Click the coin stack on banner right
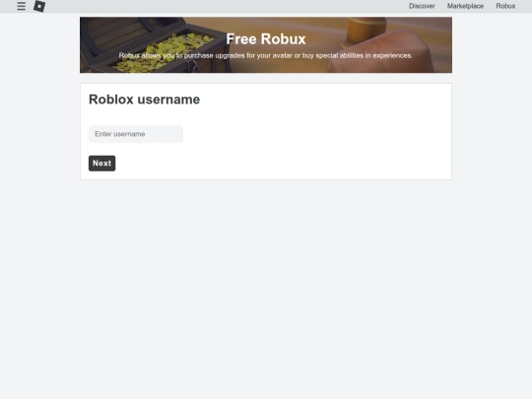Image resolution: width=532 pixels, height=399 pixels. coord(365,32)
